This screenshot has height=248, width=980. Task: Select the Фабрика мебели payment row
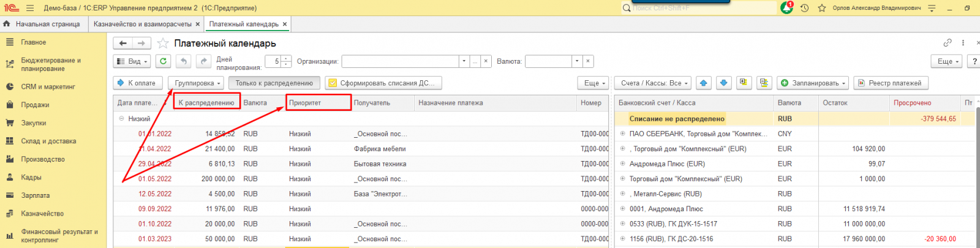(x=361, y=149)
